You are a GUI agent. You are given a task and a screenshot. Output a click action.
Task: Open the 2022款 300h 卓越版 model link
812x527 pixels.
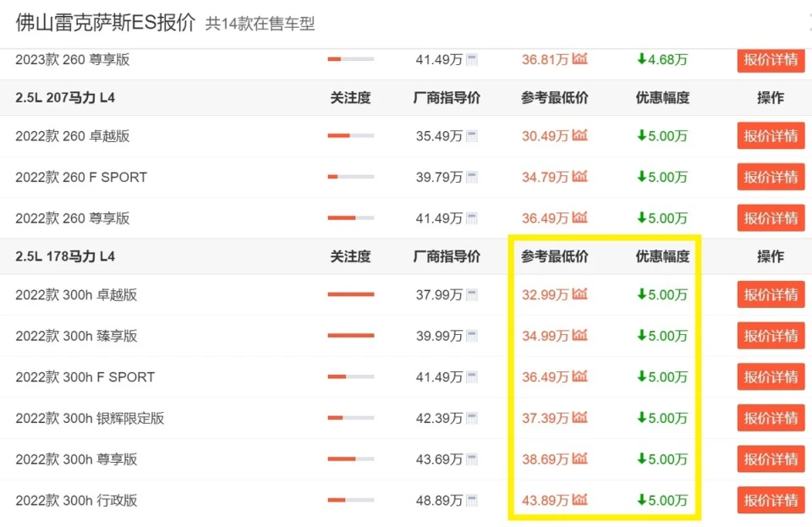click(x=77, y=294)
